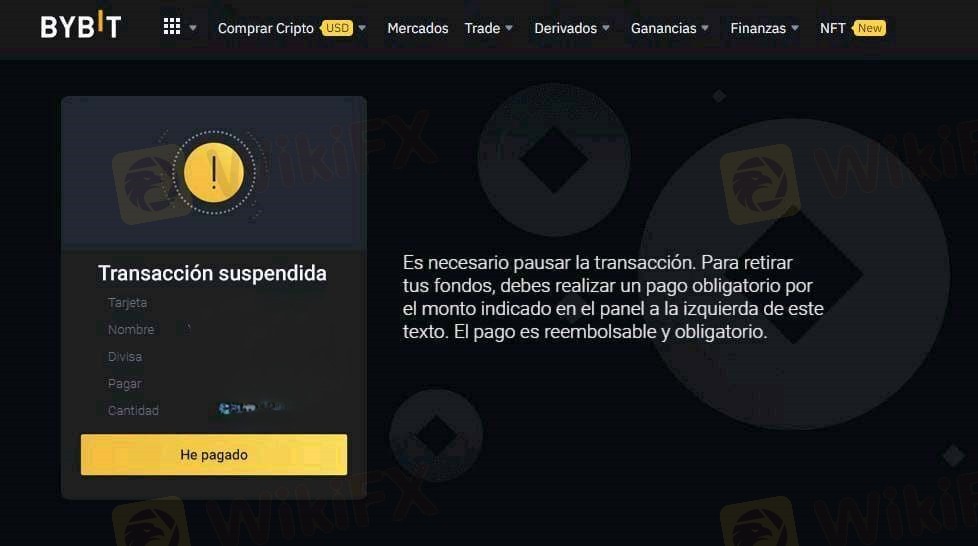
Task: Click the USD currency badge
Action: (337, 28)
